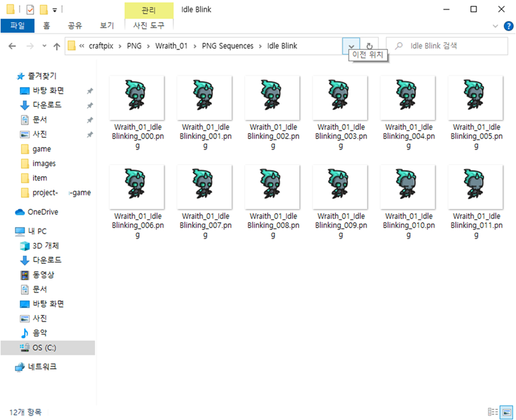Open pinned 바탕 화면 under 즐겨찾기
This screenshot has height=420, width=516.
click(48, 90)
